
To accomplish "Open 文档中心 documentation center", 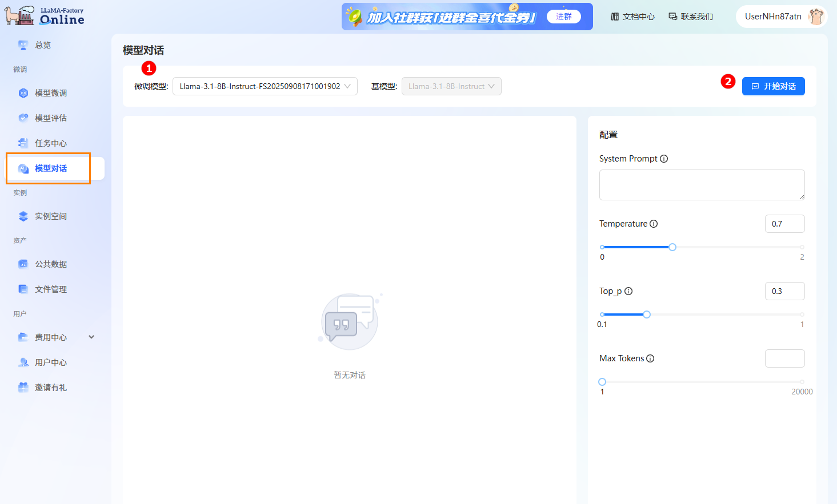I will [632, 17].
